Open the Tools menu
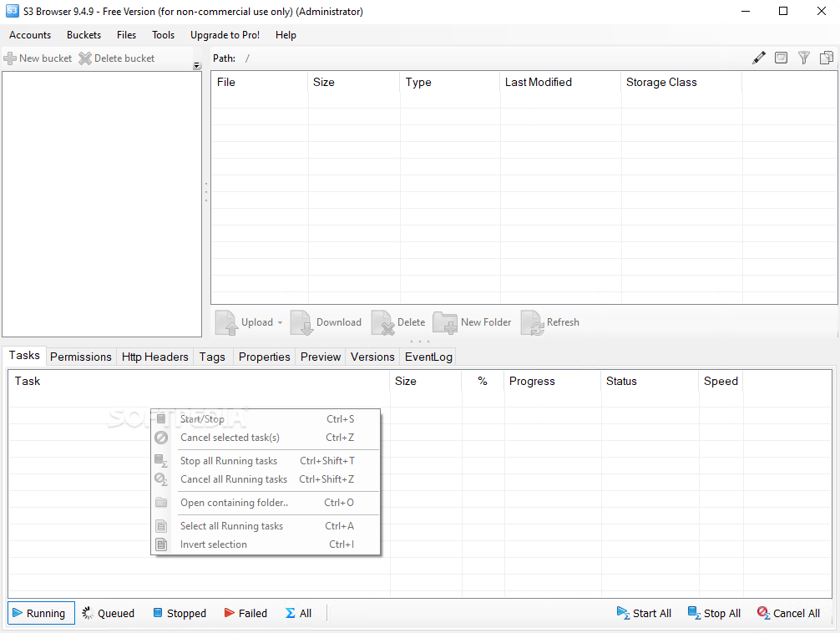 click(164, 35)
